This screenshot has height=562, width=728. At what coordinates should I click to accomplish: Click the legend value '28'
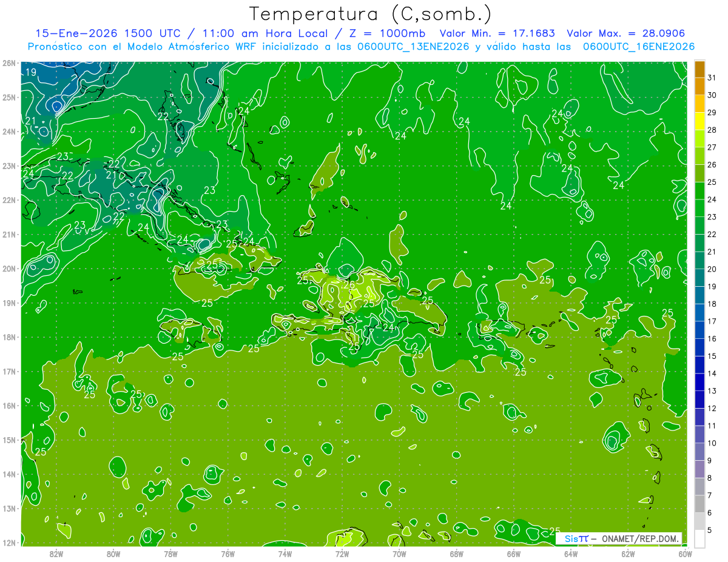pyautogui.click(x=712, y=130)
